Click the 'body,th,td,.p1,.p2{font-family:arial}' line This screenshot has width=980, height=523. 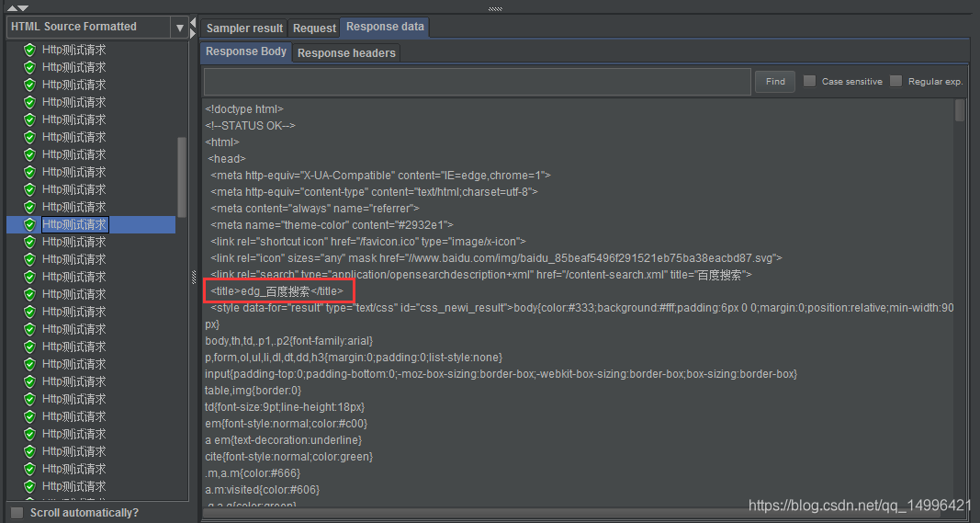pyautogui.click(x=288, y=341)
